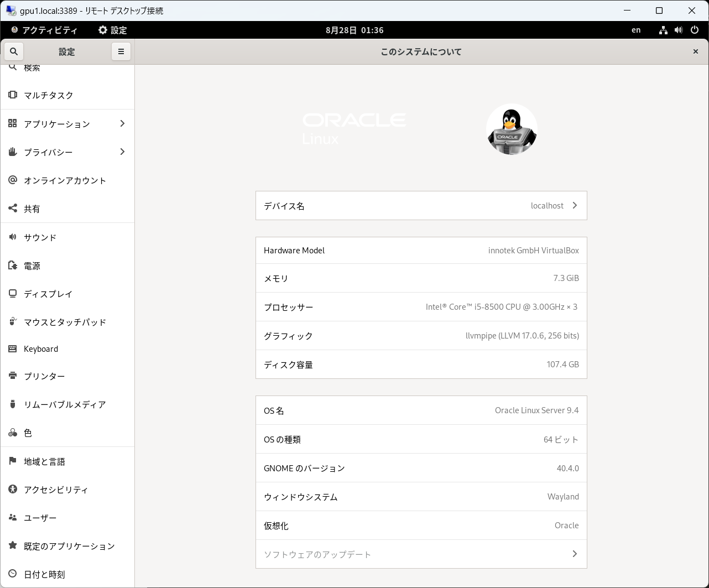Click the Remote Desktop title bar icon
Image resolution: width=709 pixels, height=588 pixels.
coord(11,10)
